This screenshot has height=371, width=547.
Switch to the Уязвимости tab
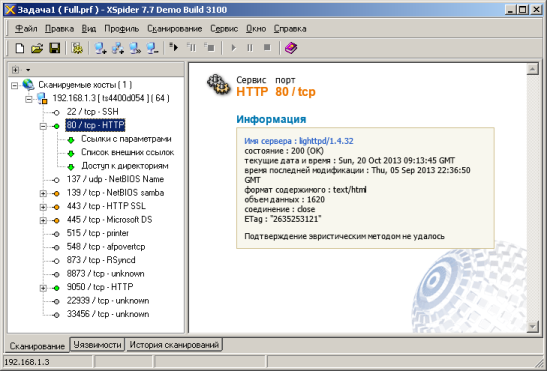pyautogui.click(x=97, y=344)
